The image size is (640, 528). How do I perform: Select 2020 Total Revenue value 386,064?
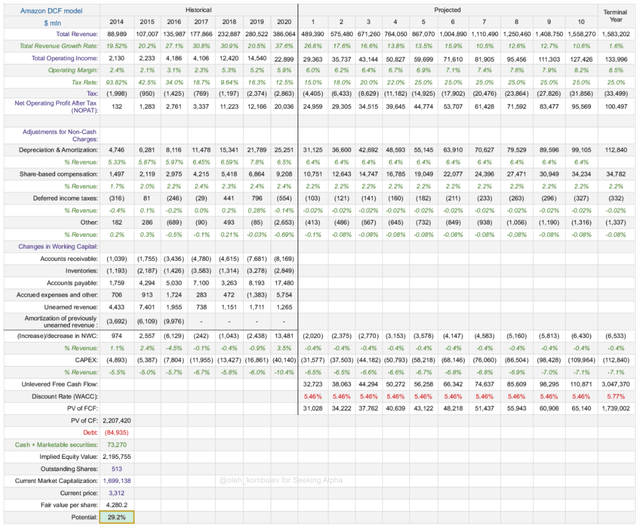(284, 34)
